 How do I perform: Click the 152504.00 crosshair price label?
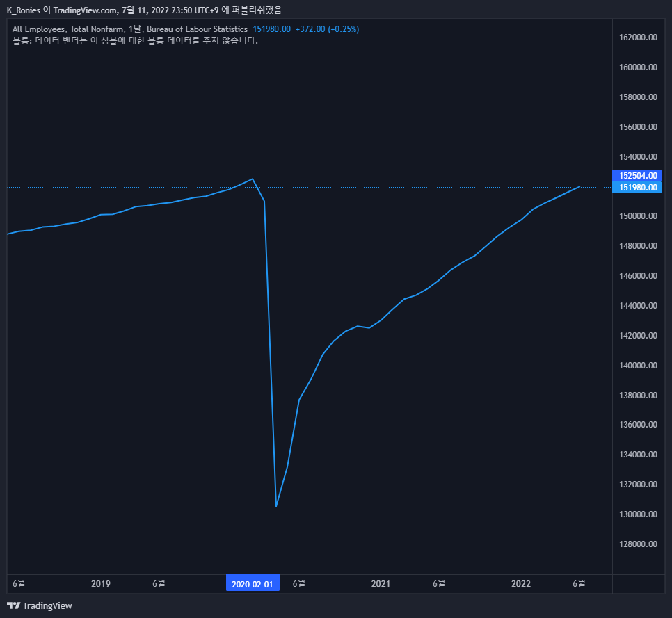[637, 176]
